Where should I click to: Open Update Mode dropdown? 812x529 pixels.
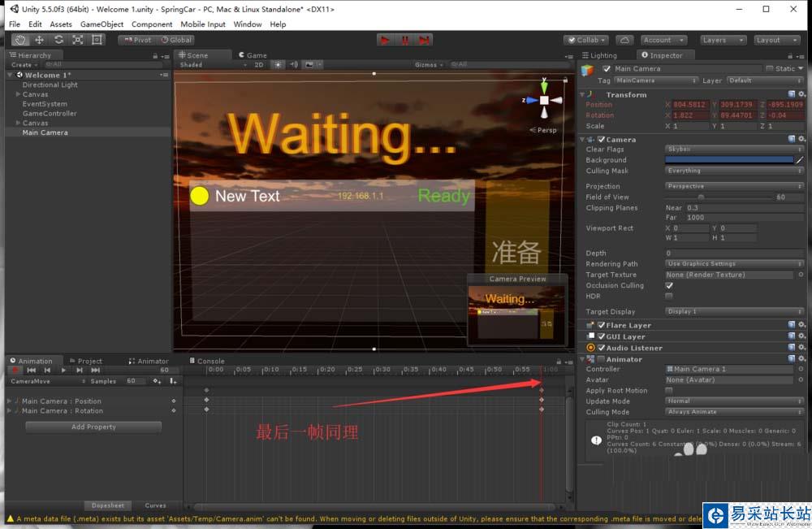(x=734, y=401)
